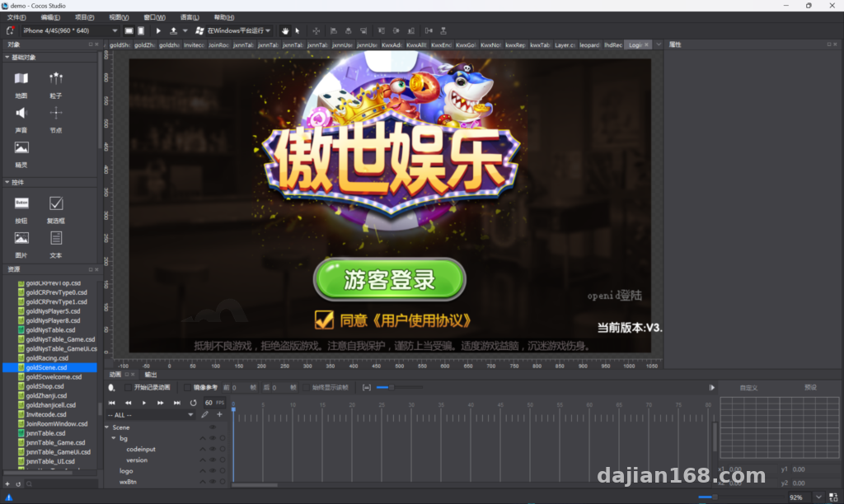
Task: Activate the hand pan tool in toolbar
Action: tap(284, 30)
